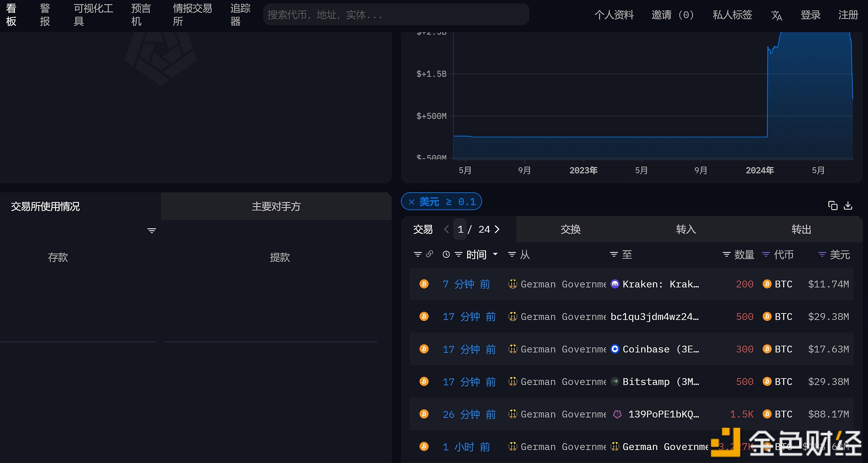Go to next transactions page arrow
The image size is (868, 463).
tap(497, 229)
